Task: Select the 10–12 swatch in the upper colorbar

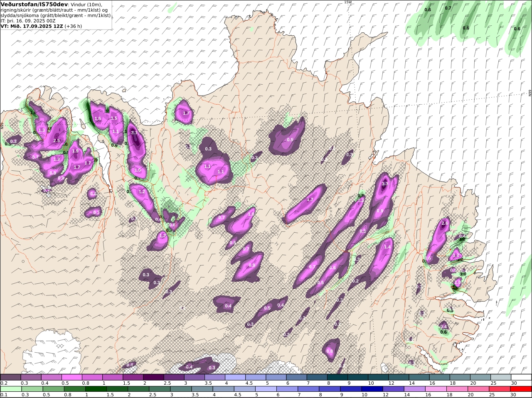Action: [378, 377]
